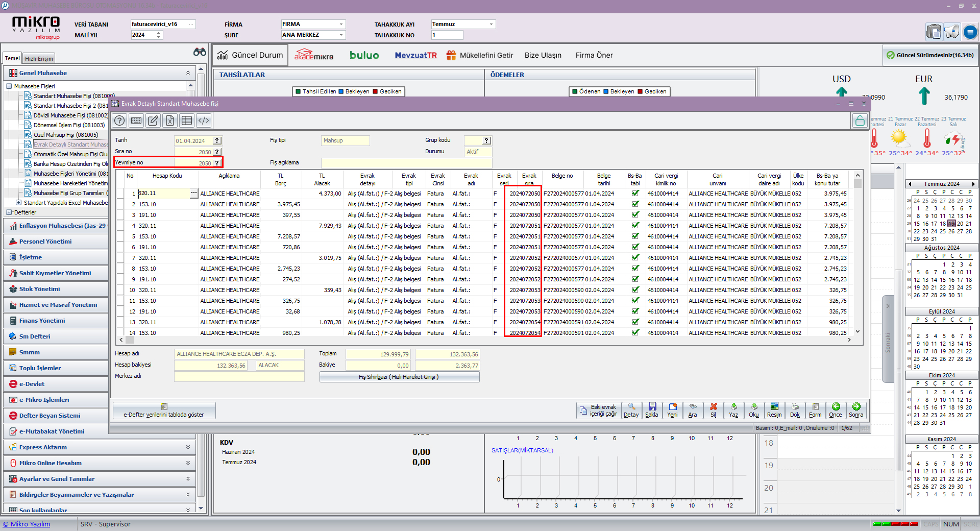The image size is (980, 531).
Task: Select row 3 using its row selector box
Action: 120,215
